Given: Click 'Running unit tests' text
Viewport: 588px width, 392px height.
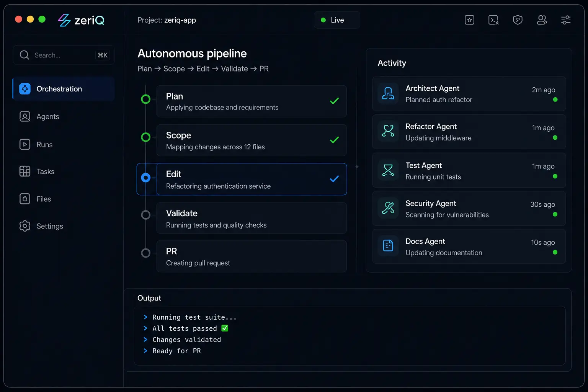Looking at the screenshot, I should (x=433, y=177).
